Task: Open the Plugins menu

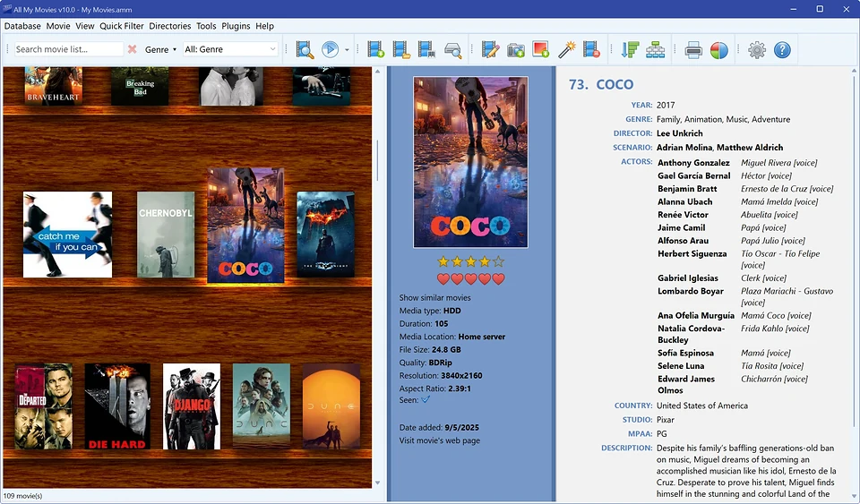Action: pos(236,26)
